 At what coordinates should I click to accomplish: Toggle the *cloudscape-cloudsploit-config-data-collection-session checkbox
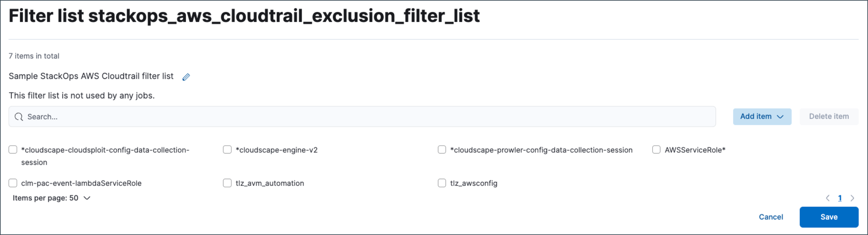pyautogui.click(x=13, y=149)
